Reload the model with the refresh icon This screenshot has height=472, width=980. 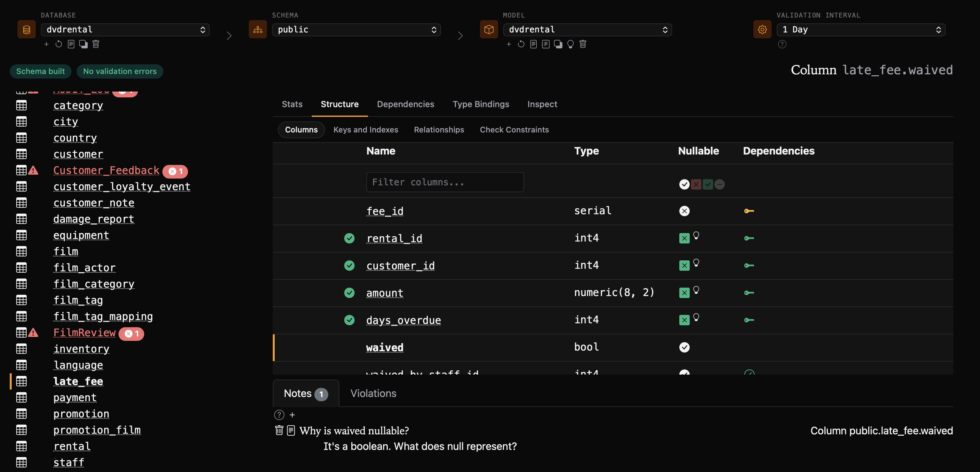[x=521, y=44]
